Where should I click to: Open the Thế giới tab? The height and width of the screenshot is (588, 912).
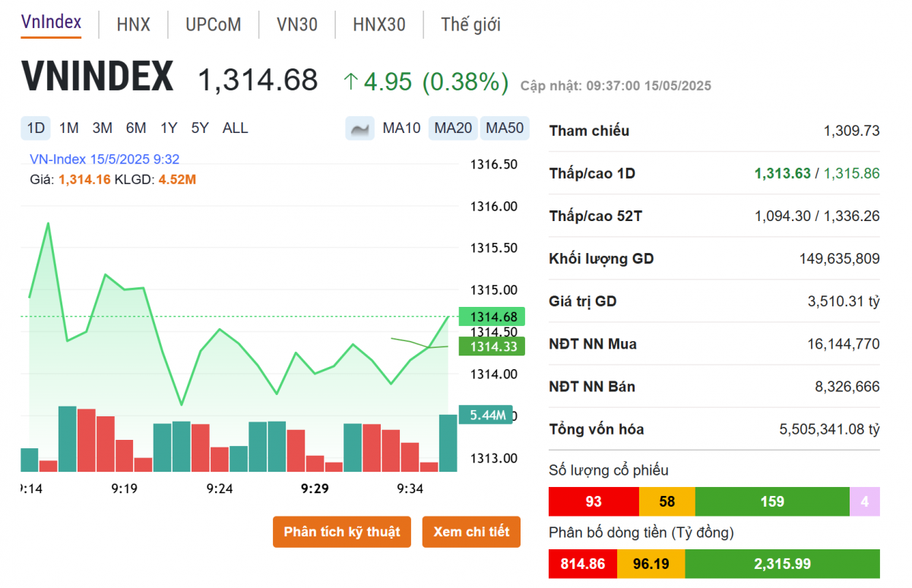coord(471,24)
